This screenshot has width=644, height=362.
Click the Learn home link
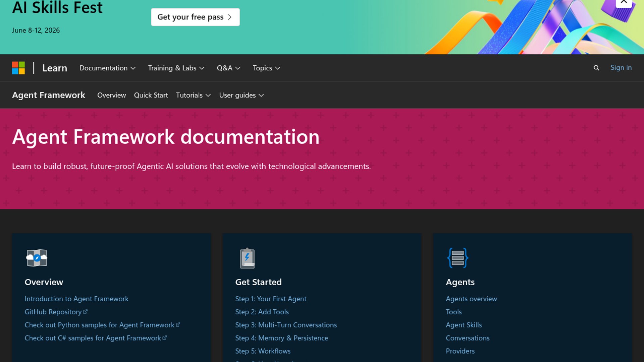55,68
